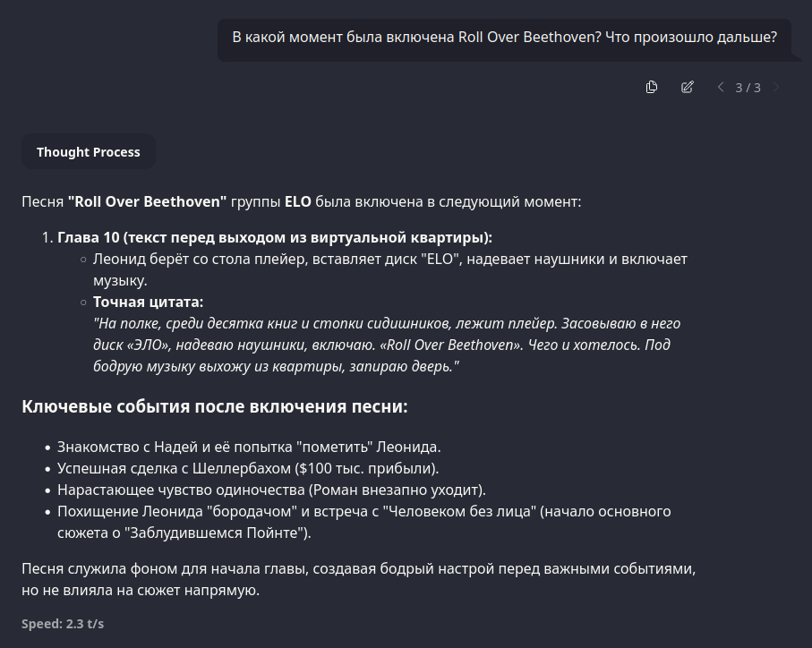Click the bold heading Ключевые события после включения песни

214,406
